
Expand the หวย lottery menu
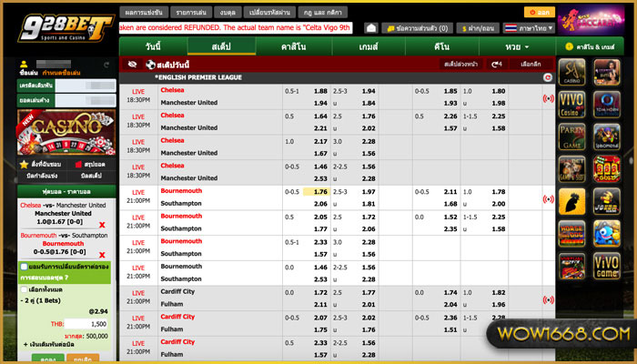(517, 45)
